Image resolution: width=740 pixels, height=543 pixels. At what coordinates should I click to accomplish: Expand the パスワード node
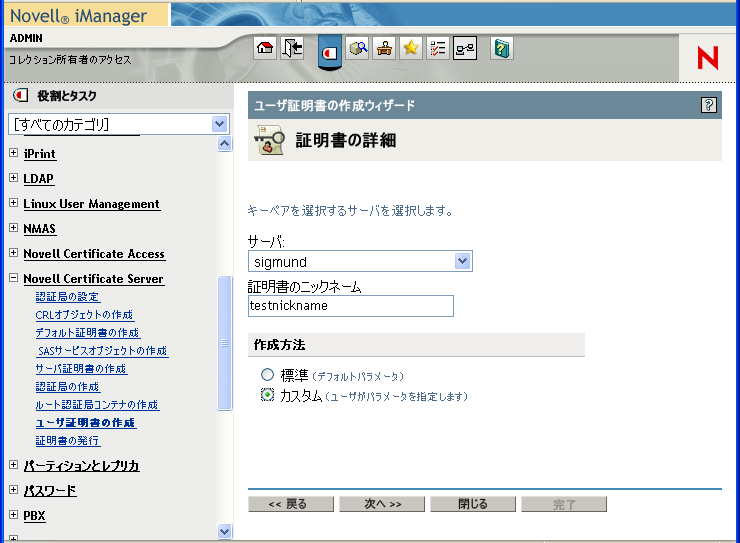pos(14,490)
